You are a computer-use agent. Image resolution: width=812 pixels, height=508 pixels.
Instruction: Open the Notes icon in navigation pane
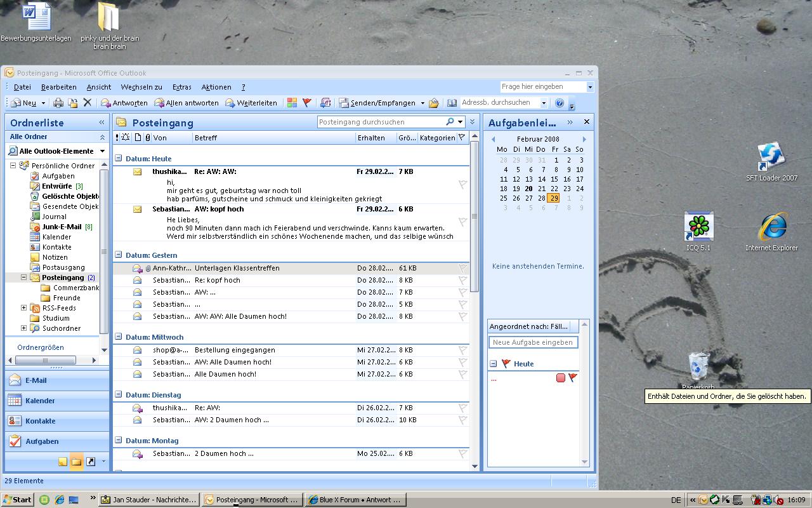coord(63,462)
